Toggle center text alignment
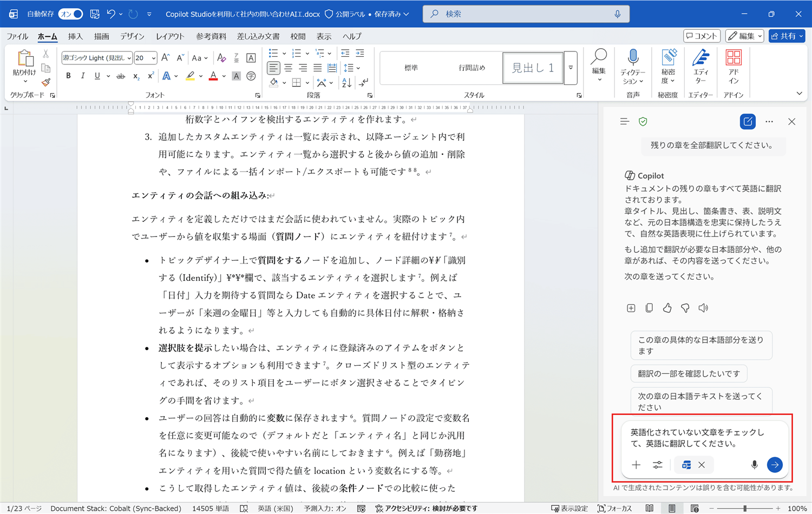The image size is (812, 514). click(x=288, y=68)
